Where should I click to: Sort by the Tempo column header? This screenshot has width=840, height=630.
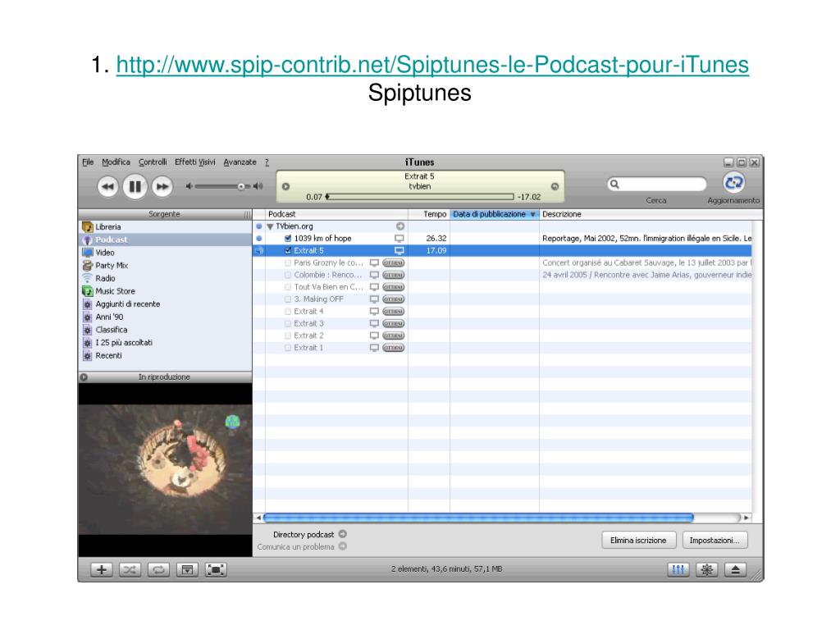coord(429,214)
